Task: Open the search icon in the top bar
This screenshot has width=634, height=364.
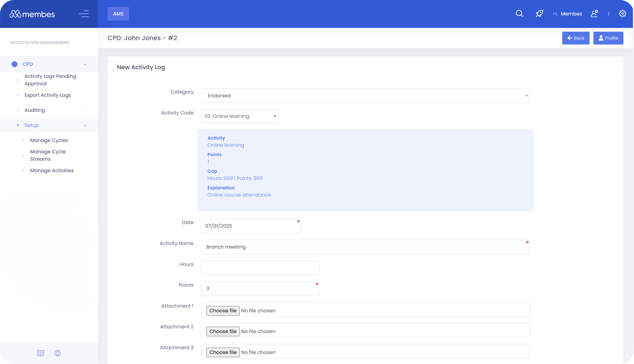Action: (519, 14)
